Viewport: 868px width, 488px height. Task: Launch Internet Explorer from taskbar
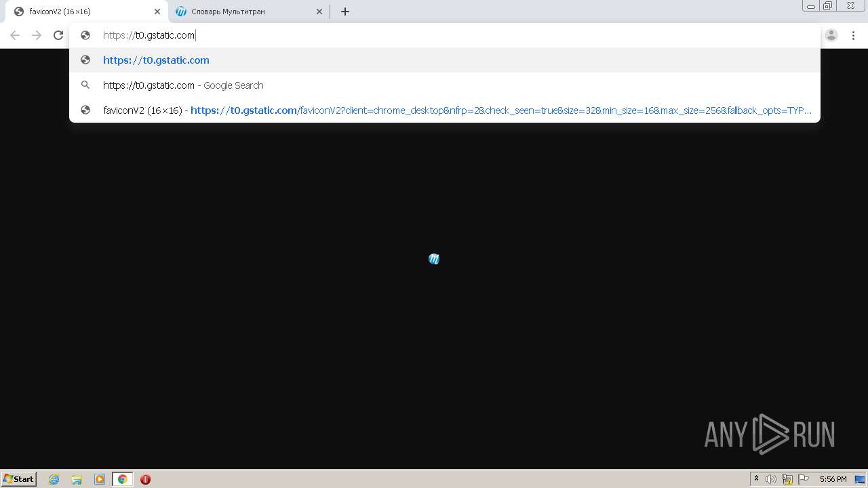click(x=54, y=479)
